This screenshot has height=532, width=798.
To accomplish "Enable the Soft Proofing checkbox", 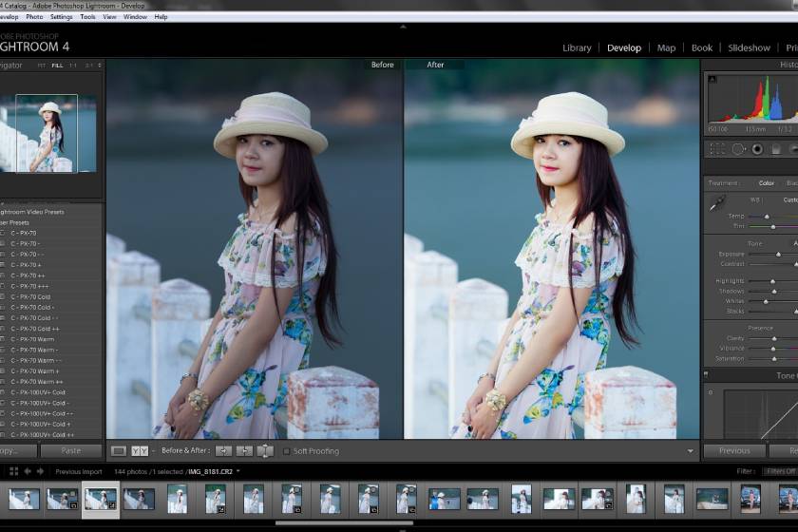I will [x=287, y=451].
